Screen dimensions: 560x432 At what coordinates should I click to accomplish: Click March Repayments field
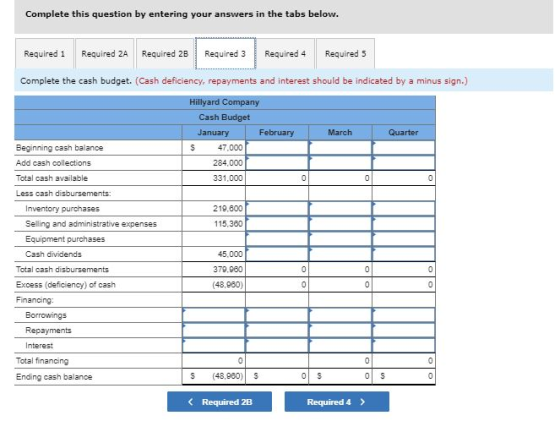[x=340, y=330]
